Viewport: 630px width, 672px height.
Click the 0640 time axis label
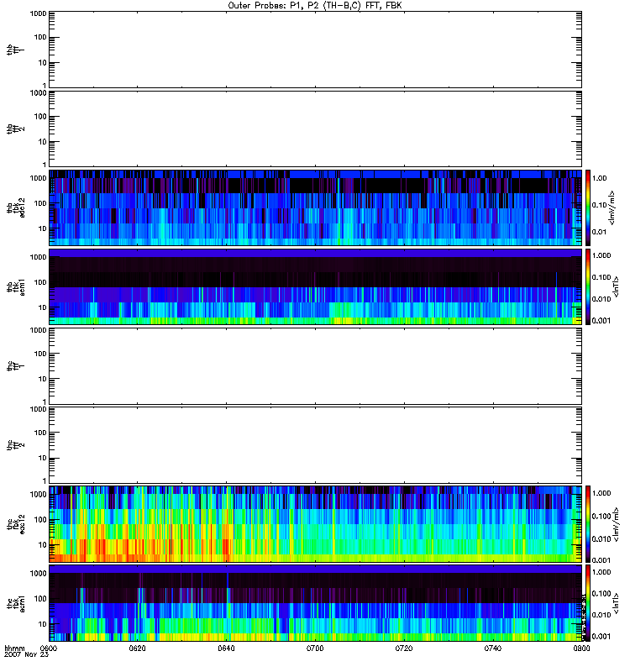227,649
